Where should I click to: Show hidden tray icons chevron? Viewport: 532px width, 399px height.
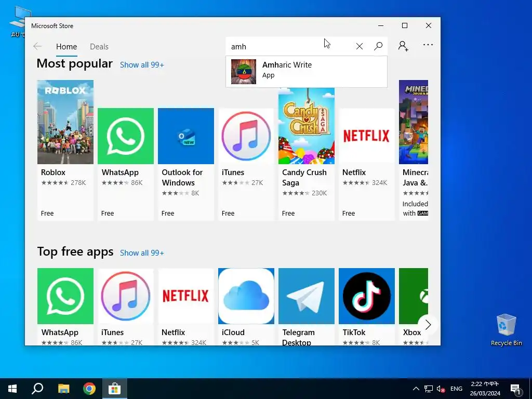416,389
